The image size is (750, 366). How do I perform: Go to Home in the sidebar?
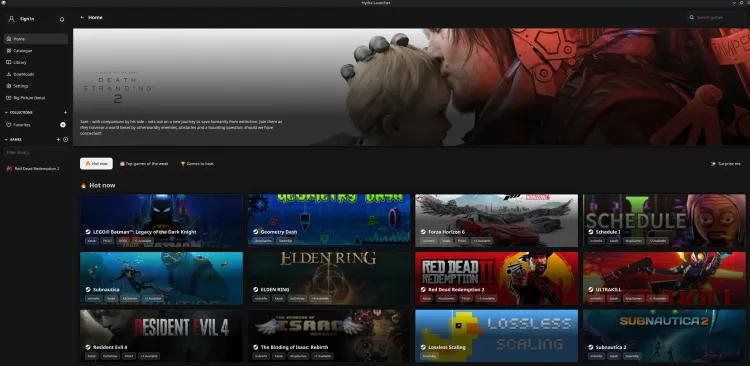click(36, 39)
